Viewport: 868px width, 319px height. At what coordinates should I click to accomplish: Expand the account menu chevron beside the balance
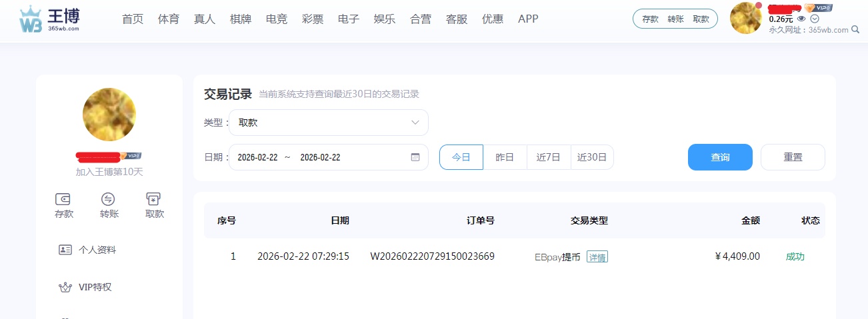pos(814,19)
